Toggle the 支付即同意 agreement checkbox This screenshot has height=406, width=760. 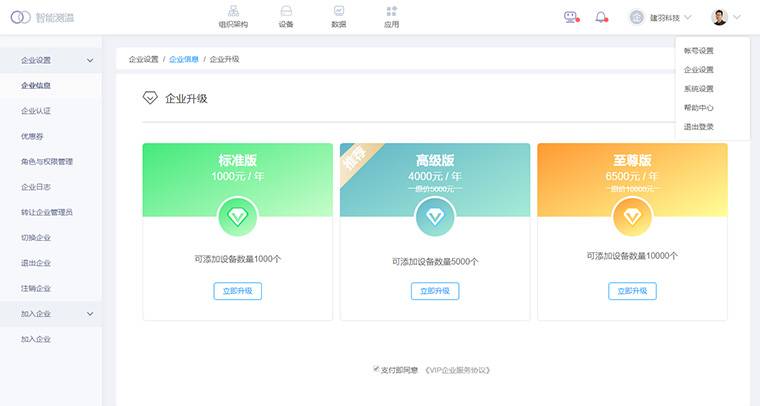pos(376,369)
